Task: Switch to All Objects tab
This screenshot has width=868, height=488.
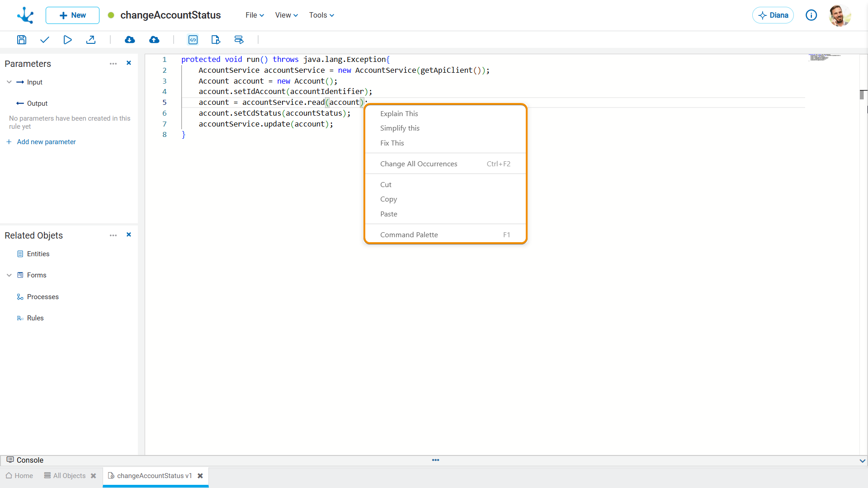Action: tap(65, 476)
